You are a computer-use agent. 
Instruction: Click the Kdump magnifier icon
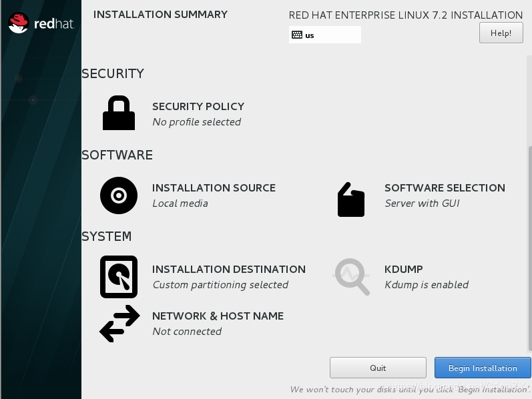click(x=352, y=276)
